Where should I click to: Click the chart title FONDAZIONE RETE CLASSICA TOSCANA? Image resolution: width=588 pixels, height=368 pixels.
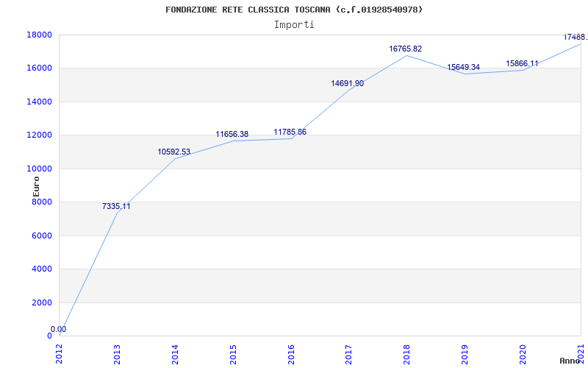[x=294, y=10]
